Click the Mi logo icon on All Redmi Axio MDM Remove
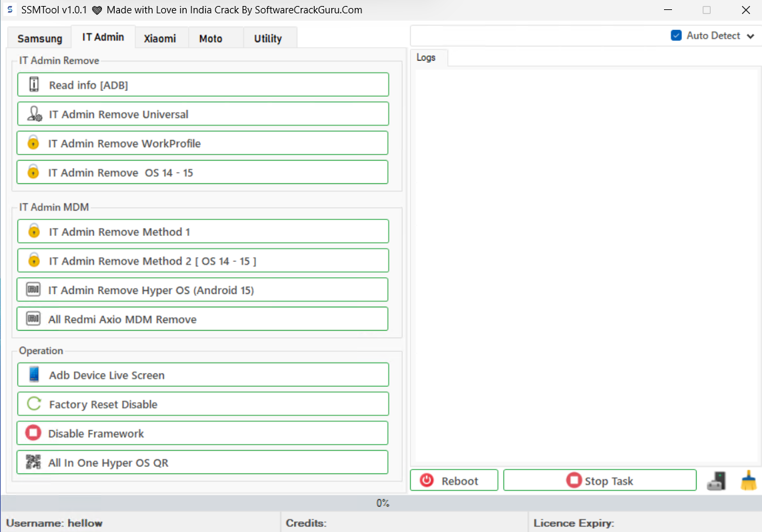The width and height of the screenshot is (762, 532). (33, 319)
